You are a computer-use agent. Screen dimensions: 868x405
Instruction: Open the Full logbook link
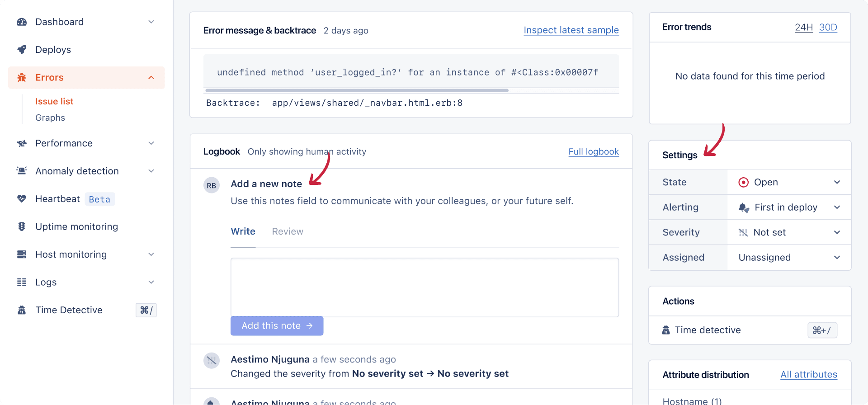click(594, 151)
